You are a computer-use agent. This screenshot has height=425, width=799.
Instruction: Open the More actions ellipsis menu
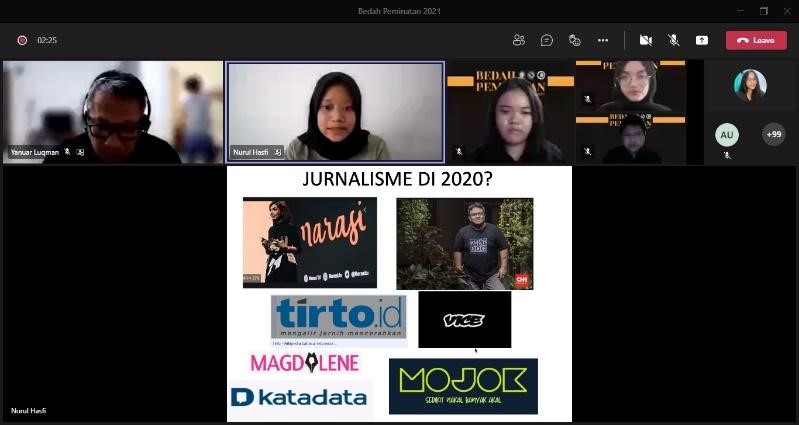[603, 40]
